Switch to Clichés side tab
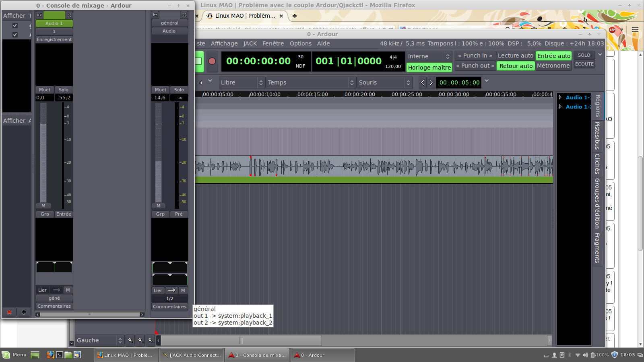The image size is (644, 362). pos(597,164)
